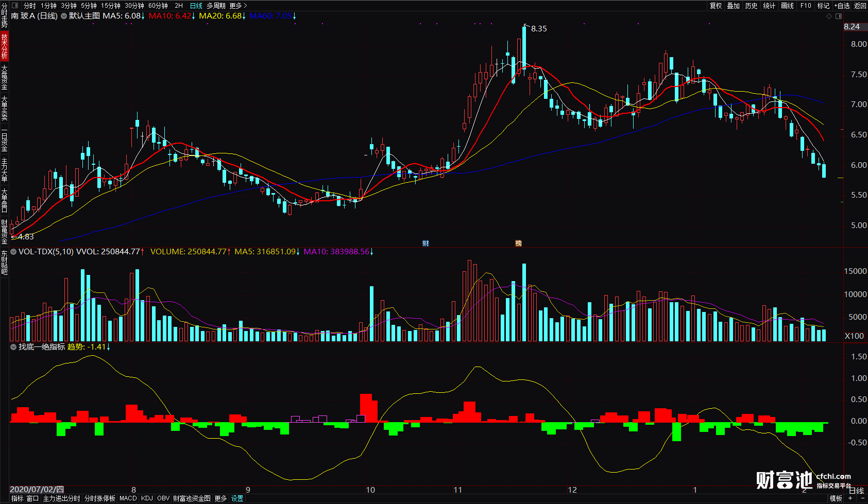Switch to the 5分钟 period
The width and height of the screenshot is (868, 504).
89,6
